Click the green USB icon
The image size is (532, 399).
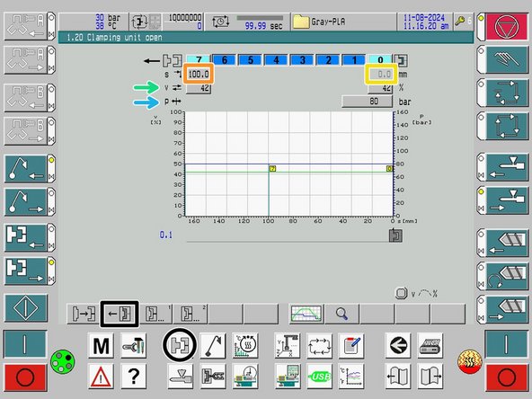pyautogui.click(x=319, y=376)
